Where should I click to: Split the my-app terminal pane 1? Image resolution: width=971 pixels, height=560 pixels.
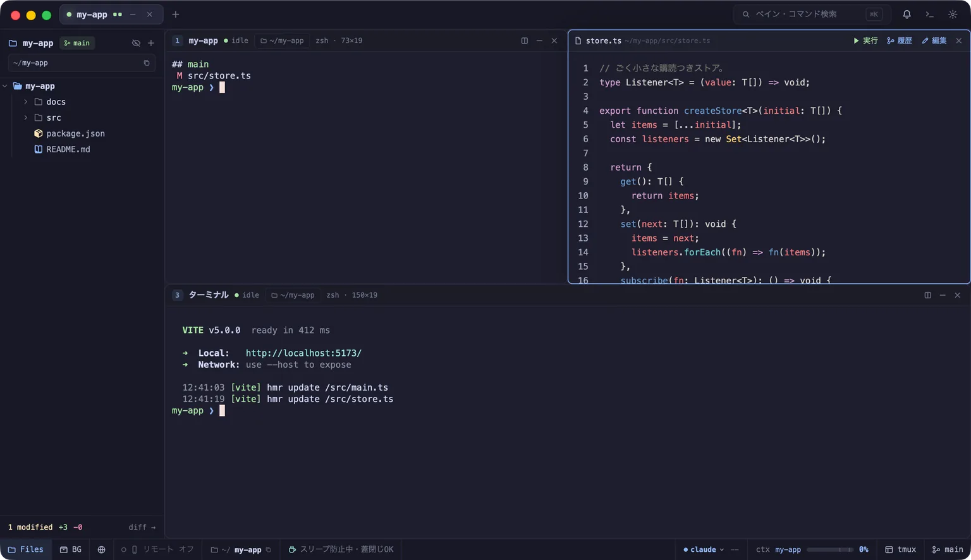[524, 40]
